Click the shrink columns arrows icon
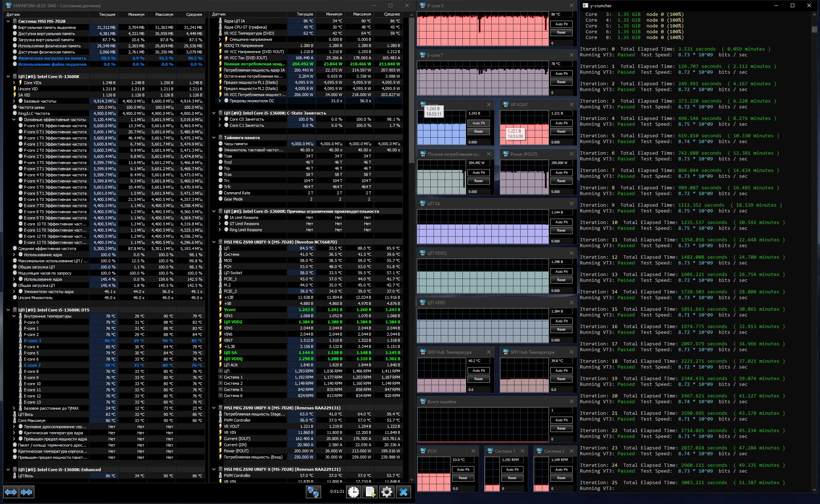Image resolution: width=820 pixels, height=504 pixels. (27, 492)
